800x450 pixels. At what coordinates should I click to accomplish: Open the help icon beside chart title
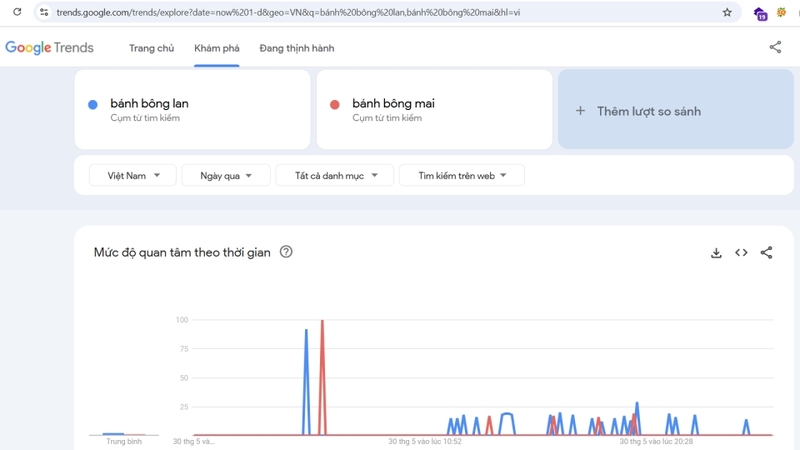286,252
